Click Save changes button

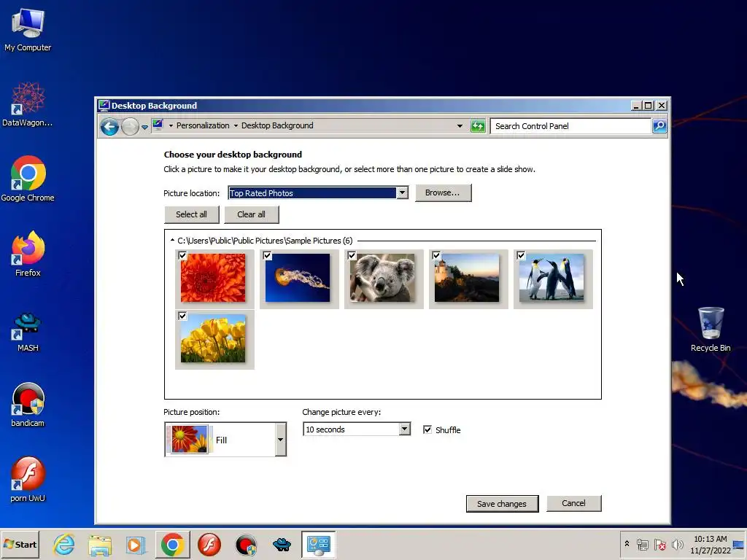pyautogui.click(x=502, y=504)
